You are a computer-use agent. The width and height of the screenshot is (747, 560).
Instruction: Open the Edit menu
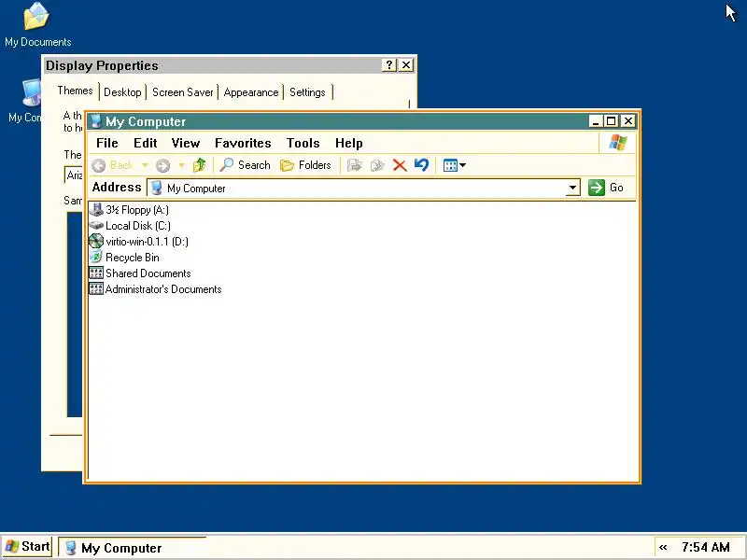pyautogui.click(x=146, y=144)
